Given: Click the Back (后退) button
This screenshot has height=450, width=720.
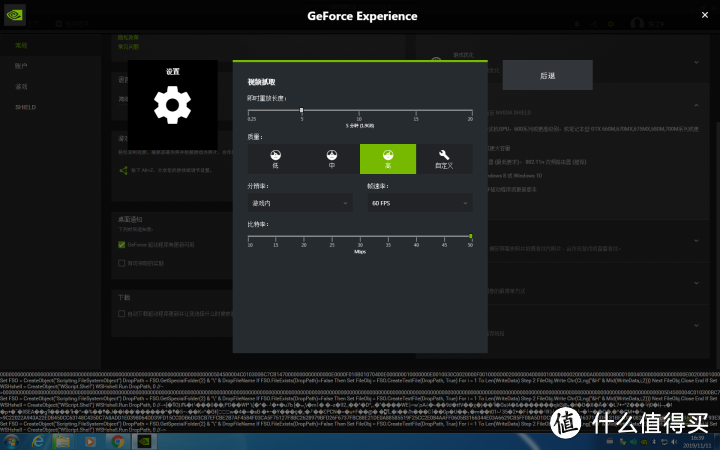Looking at the screenshot, I should click(548, 75).
